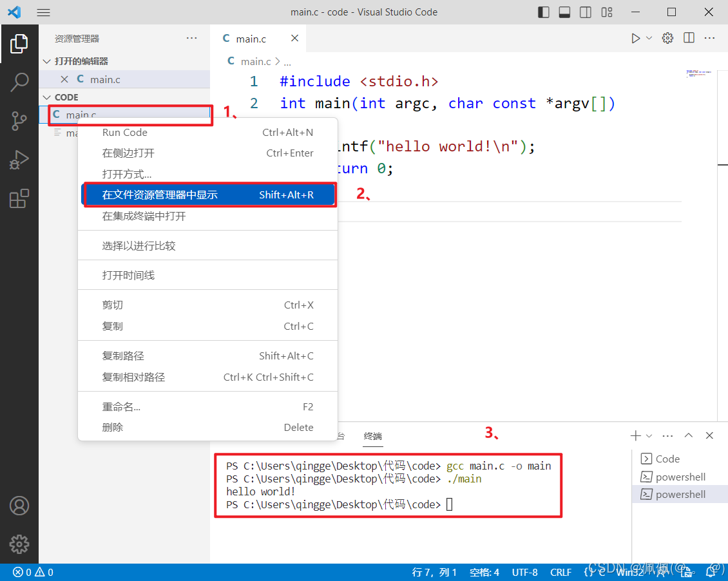This screenshot has height=581, width=728.
Task: Open Manage gear in activity bar
Action: tap(19, 544)
